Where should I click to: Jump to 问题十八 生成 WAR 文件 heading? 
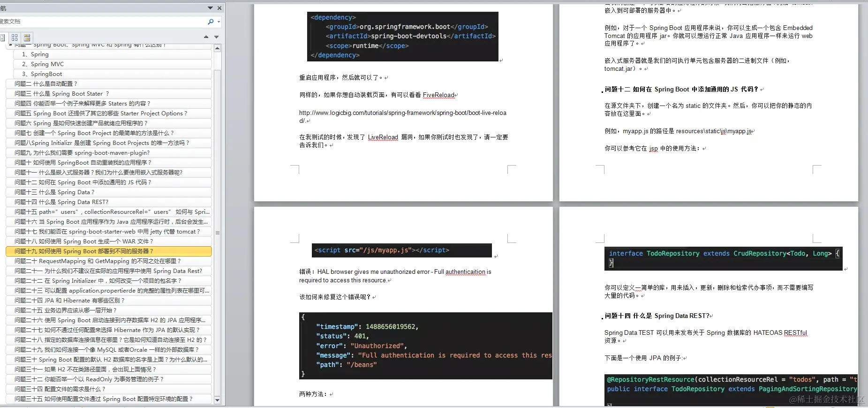(x=109, y=242)
